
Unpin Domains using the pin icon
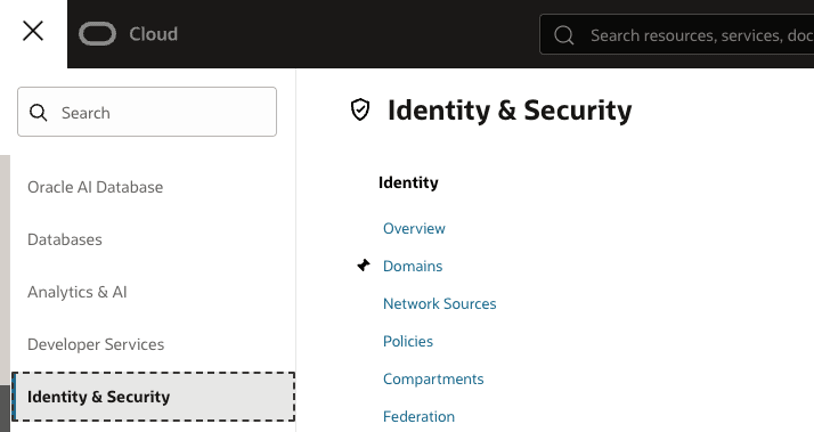[x=364, y=266]
